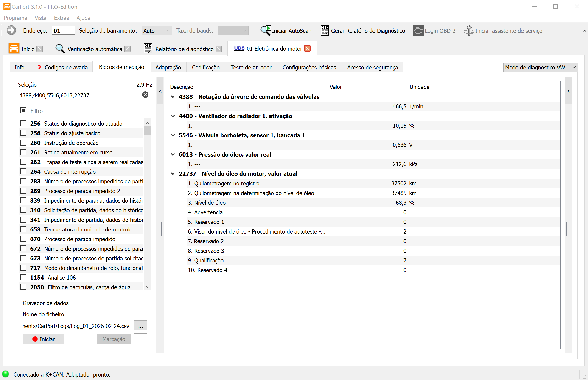The image size is (588, 380).
Task: Collapse the 22737 Nível do óleo group
Action: 173,174
